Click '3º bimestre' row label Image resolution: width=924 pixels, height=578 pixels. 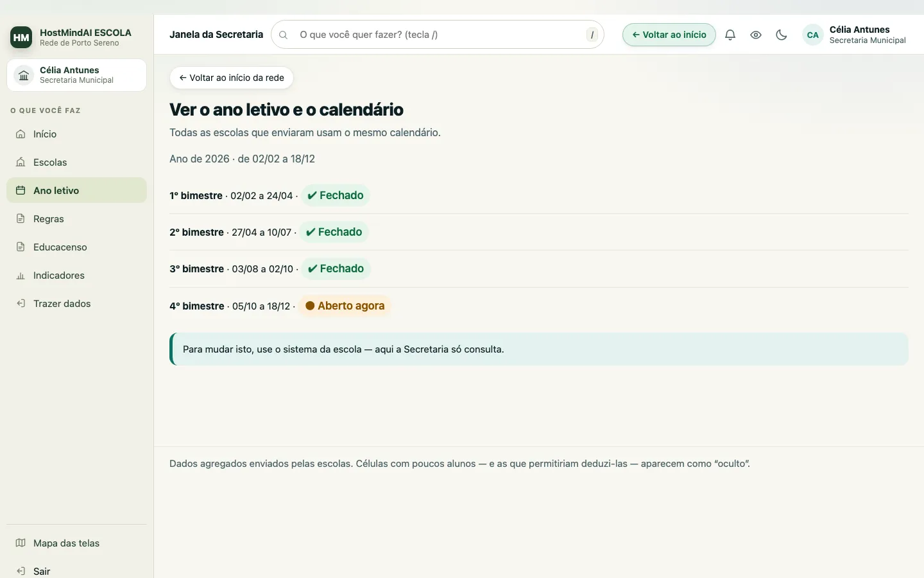pos(196,269)
